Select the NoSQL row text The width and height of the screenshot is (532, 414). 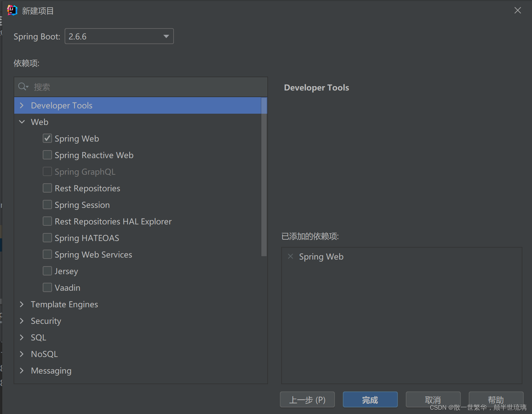click(44, 354)
